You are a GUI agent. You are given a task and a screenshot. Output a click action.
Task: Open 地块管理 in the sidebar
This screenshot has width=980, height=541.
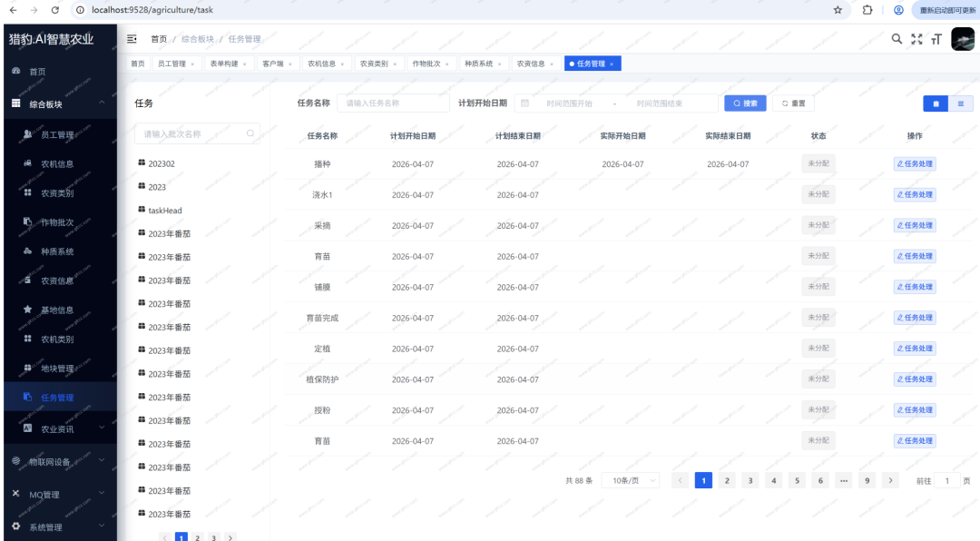pyautogui.click(x=60, y=369)
